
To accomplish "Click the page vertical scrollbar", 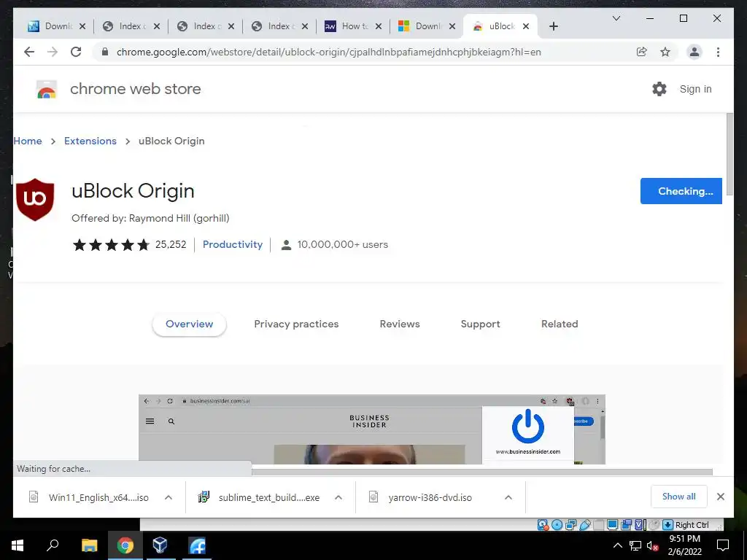I will [729, 154].
